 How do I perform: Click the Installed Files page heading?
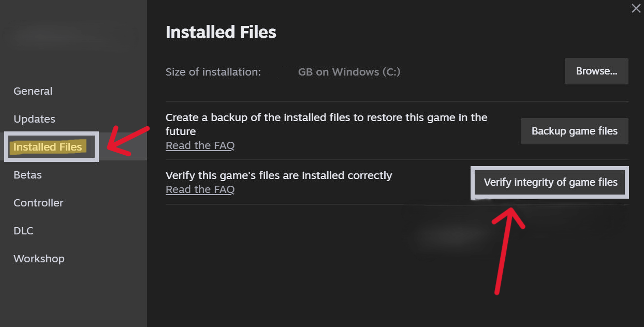221,32
